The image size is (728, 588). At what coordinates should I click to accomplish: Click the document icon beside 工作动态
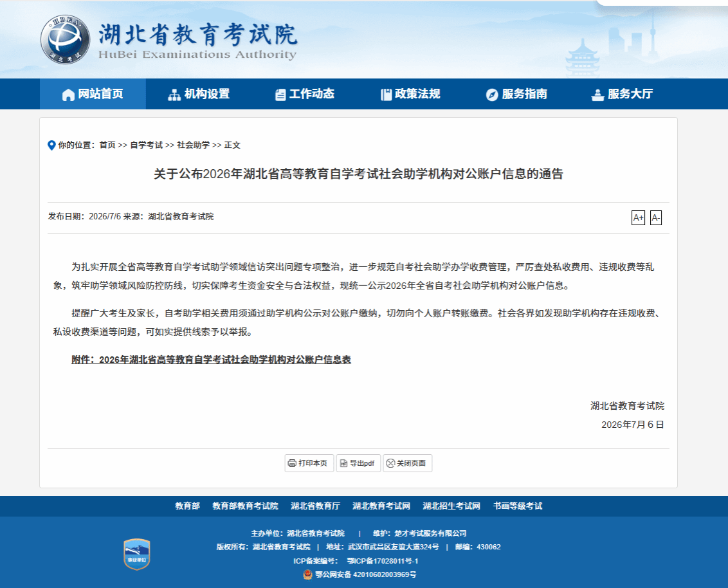click(280, 95)
